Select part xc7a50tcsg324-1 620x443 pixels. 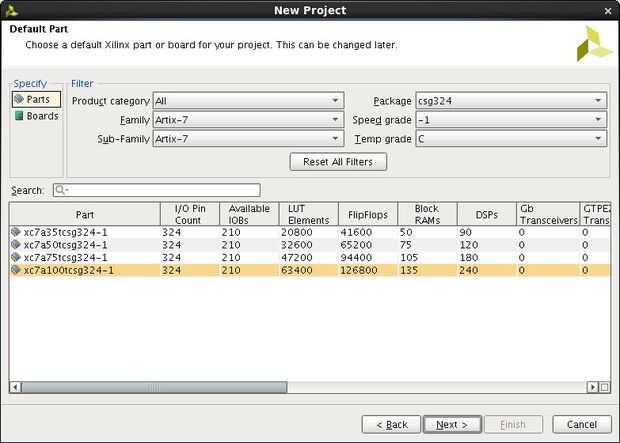(x=310, y=245)
